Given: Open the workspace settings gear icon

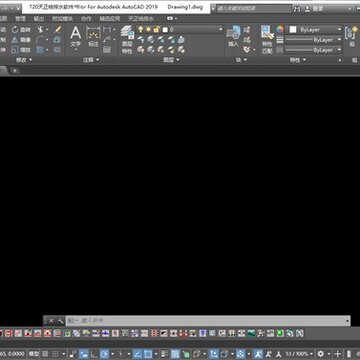Looking at the screenshot, I should click(x=320, y=354).
